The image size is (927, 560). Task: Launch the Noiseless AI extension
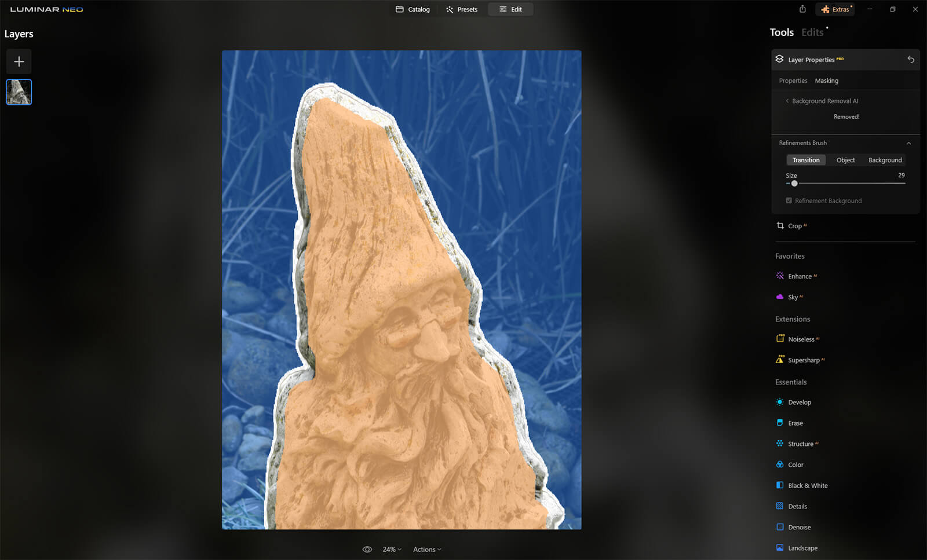(801, 339)
